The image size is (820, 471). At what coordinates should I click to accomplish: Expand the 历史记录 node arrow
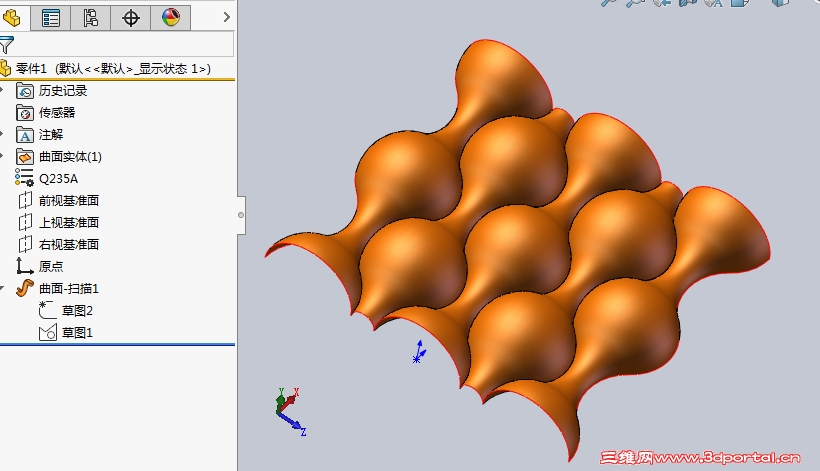pos(2,90)
